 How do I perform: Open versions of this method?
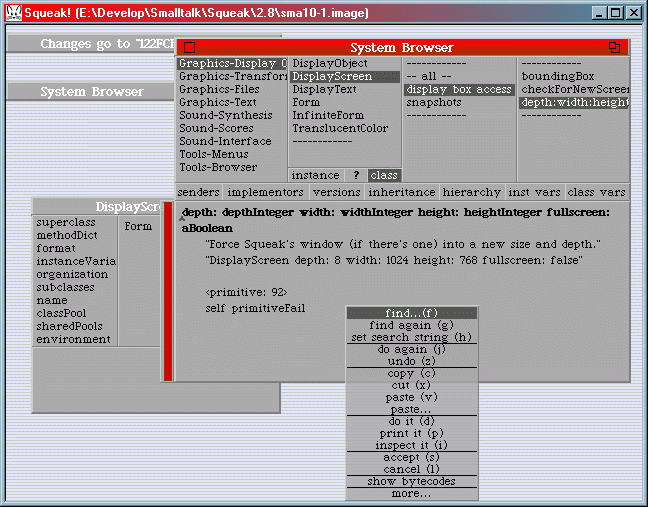(336, 192)
